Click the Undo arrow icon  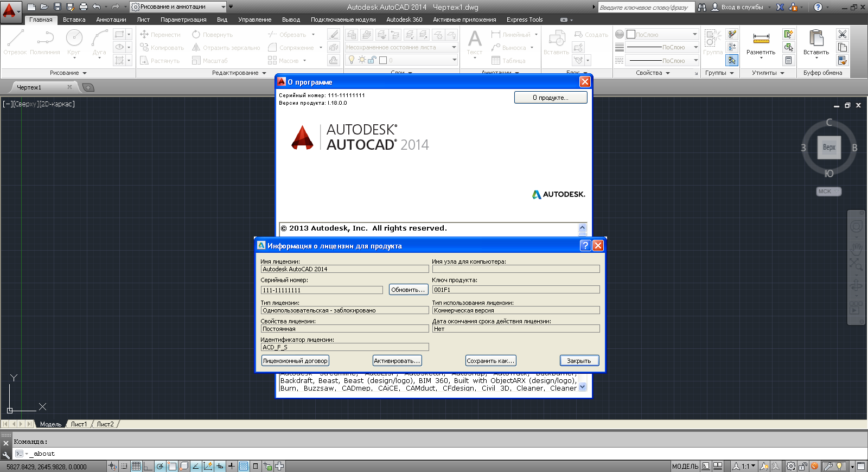tap(97, 7)
